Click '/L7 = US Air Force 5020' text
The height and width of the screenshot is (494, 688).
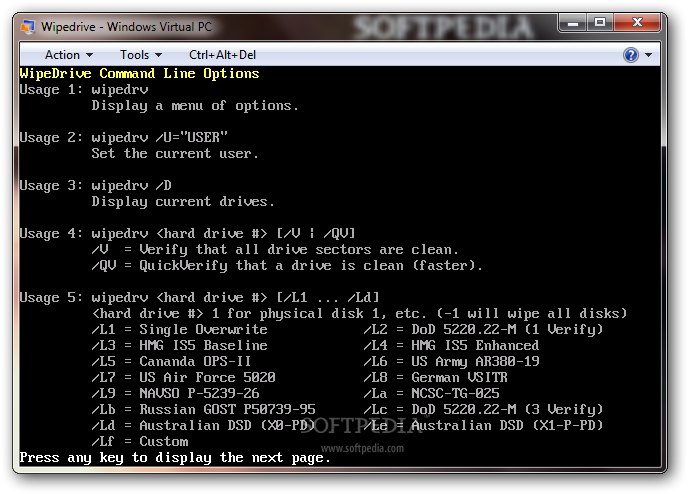[x=183, y=377]
